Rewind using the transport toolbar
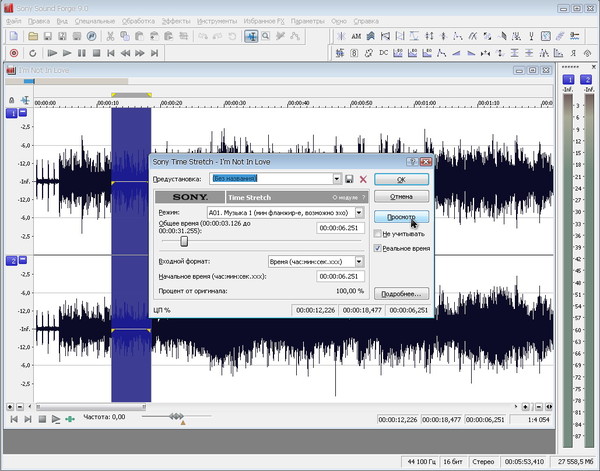 pos(125,53)
